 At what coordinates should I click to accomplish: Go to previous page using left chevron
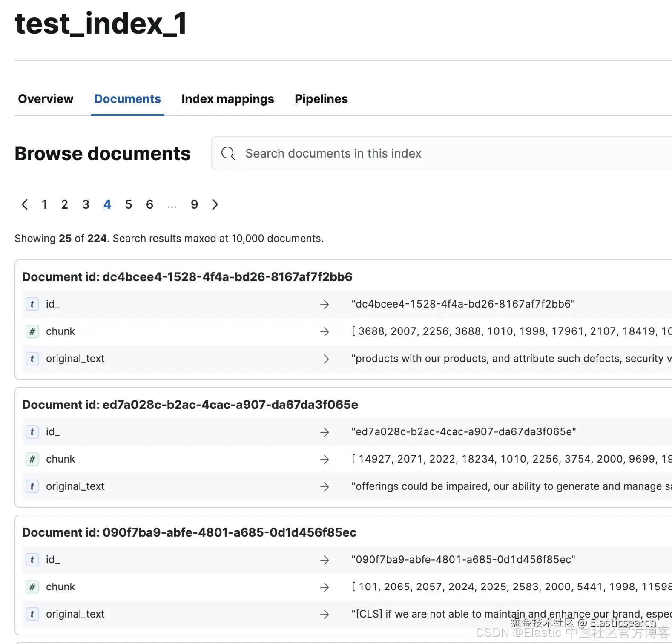point(25,204)
